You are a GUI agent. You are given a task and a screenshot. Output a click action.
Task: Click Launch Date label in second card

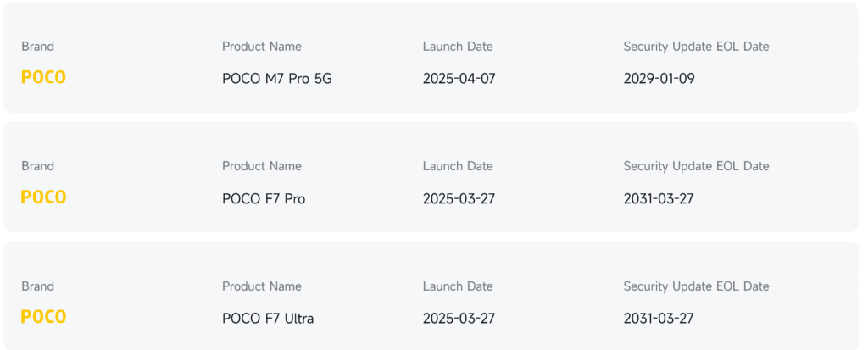[x=458, y=166]
